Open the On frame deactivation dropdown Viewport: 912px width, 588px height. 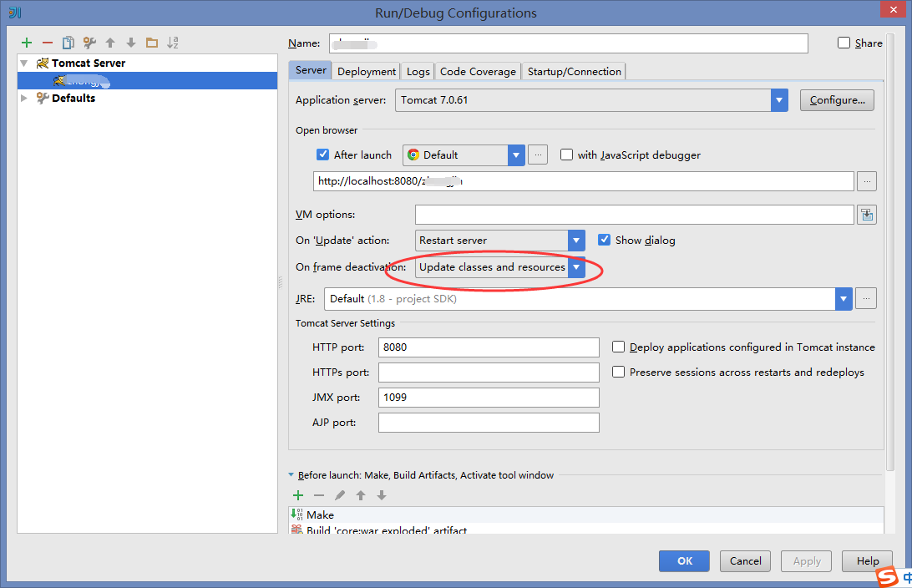point(575,267)
